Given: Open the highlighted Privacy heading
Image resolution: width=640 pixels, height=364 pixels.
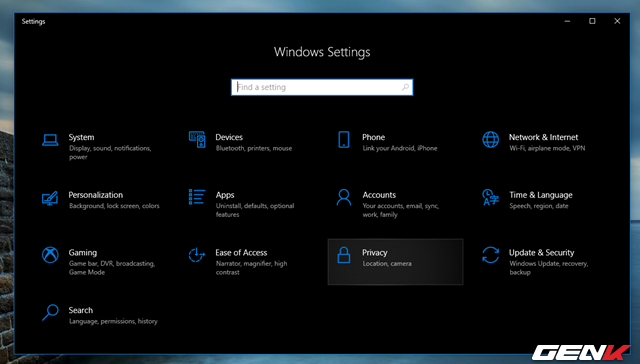Looking at the screenshot, I should 375,253.
